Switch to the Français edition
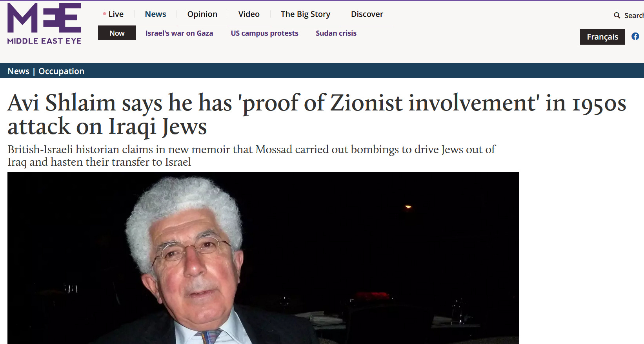The width and height of the screenshot is (644, 344). click(x=602, y=37)
